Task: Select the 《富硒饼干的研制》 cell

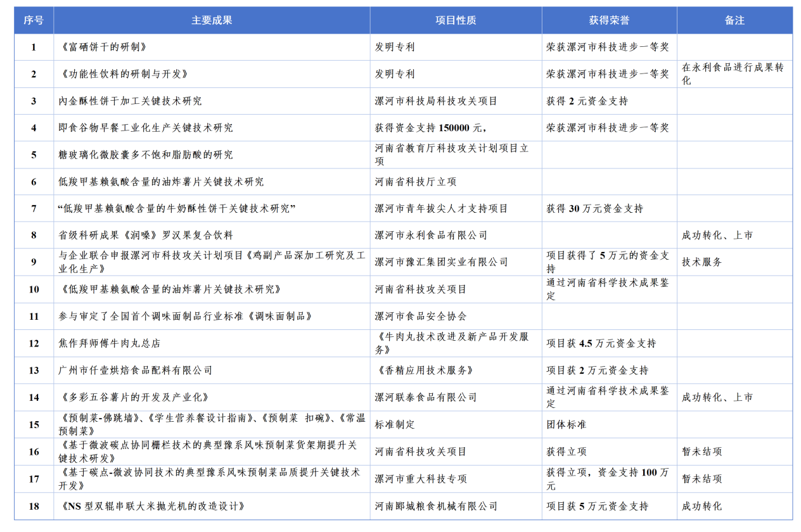Action: [105, 47]
